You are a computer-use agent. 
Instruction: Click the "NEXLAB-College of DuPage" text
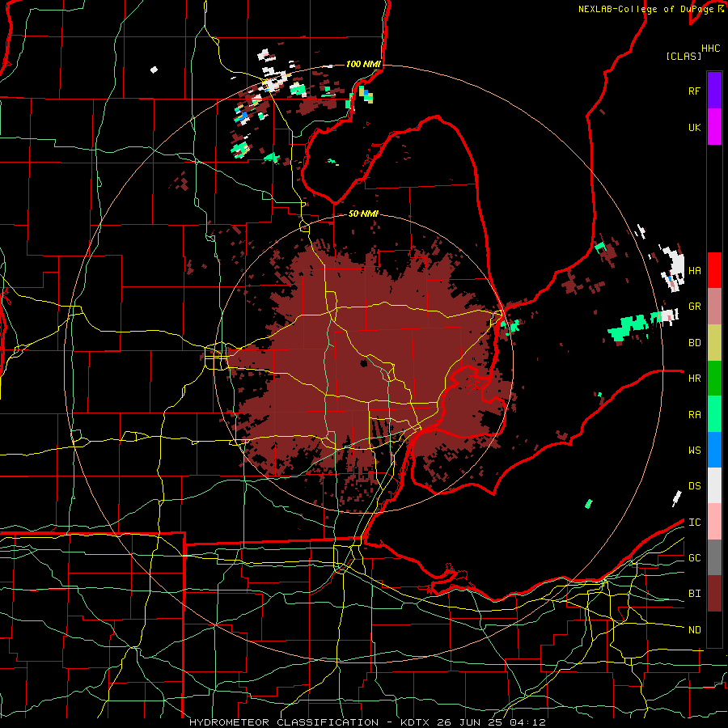(x=645, y=9)
